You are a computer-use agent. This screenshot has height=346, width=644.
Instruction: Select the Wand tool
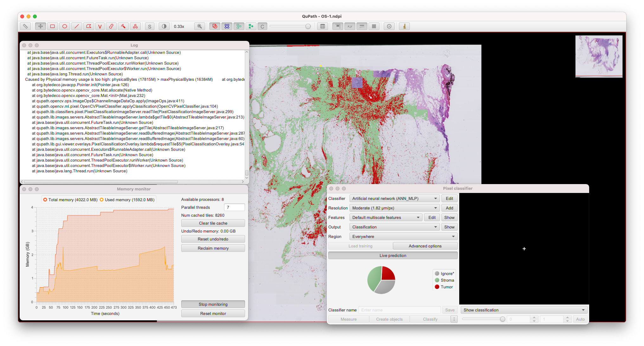click(123, 26)
